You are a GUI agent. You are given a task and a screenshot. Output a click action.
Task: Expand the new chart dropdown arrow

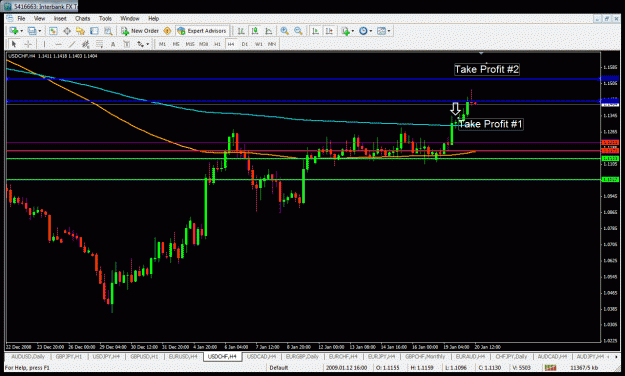(x=21, y=31)
